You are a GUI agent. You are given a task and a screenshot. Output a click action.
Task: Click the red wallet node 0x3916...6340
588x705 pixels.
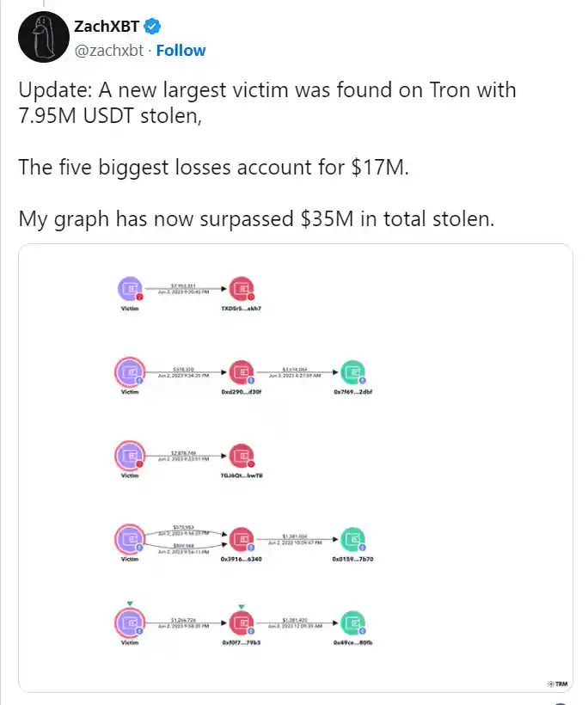tap(242, 538)
